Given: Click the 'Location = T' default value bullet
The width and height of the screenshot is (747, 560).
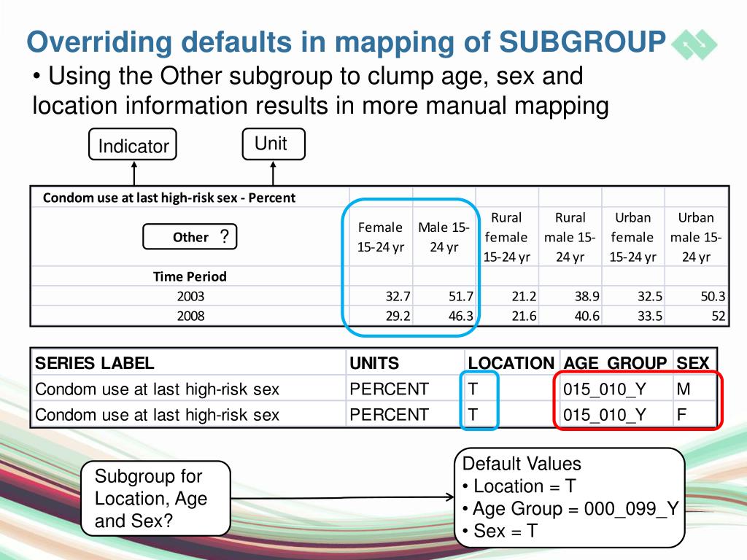Looking at the screenshot, I should coord(519,486).
